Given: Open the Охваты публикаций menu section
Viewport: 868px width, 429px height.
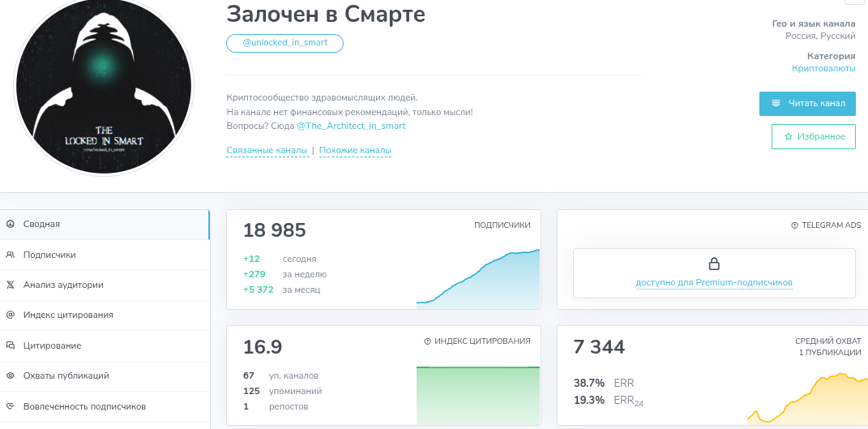Looking at the screenshot, I should [x=66, y=375].
